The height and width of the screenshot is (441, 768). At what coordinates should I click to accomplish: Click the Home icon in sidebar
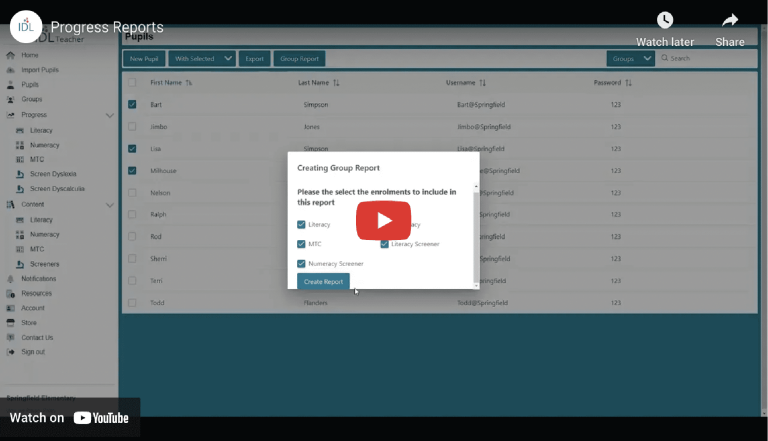10,55
